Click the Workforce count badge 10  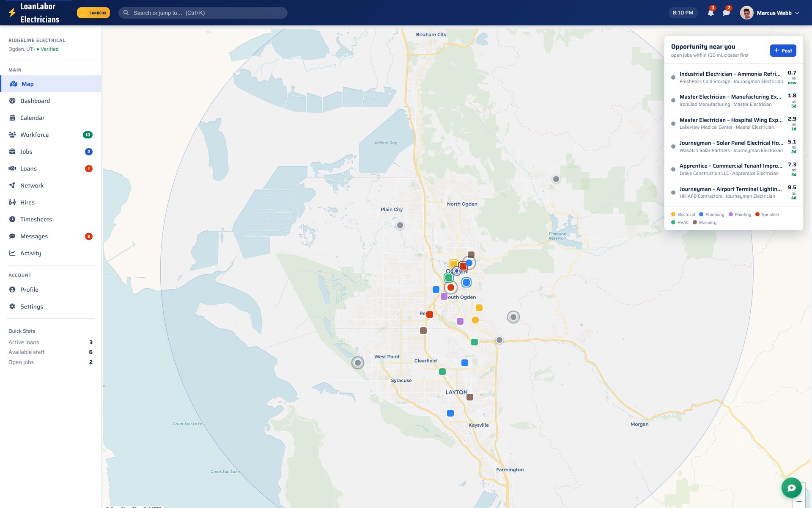coord(88,135)
